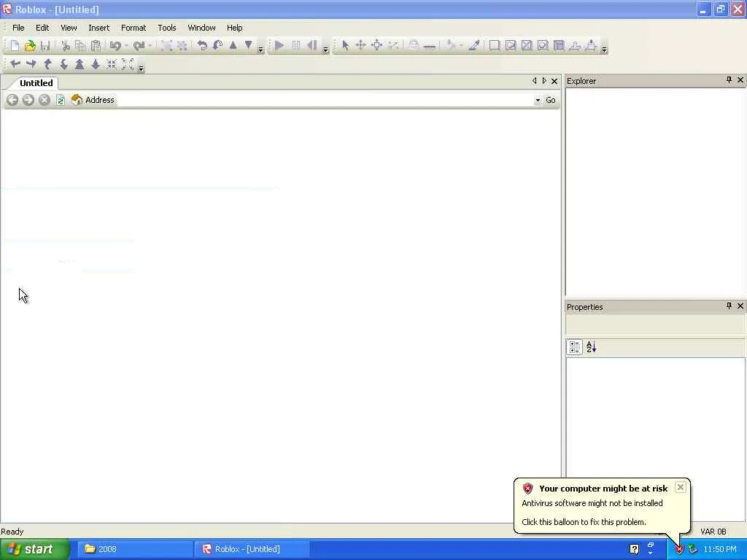The image size is (747, 560).
Task: Click the New document icon
Action: (15, 46)
